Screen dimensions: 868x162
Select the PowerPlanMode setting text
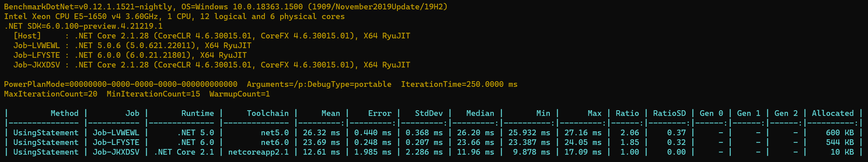coord(121,85)
